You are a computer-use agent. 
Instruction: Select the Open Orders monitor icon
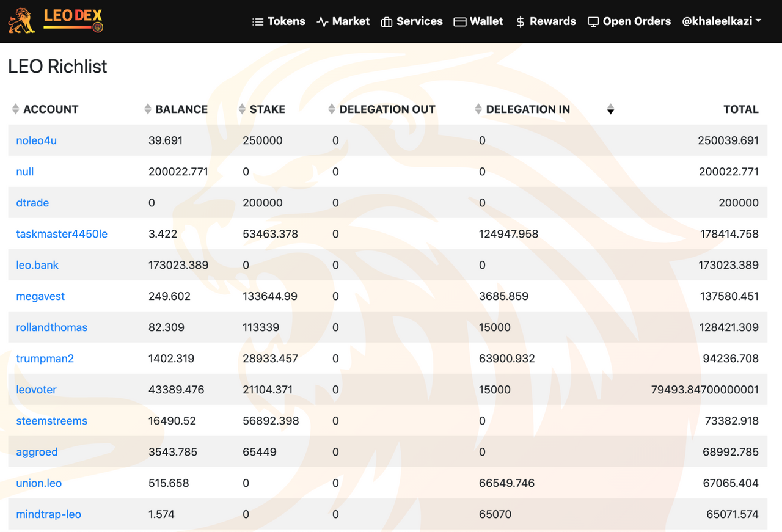coord(592,21)
